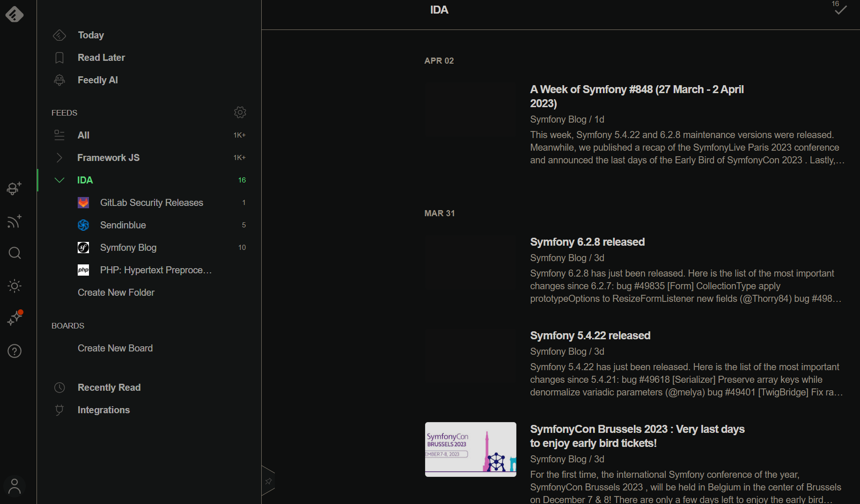Open the Read Later list
860x504 pixels.
pyautogui.click(x=101, y=58)
